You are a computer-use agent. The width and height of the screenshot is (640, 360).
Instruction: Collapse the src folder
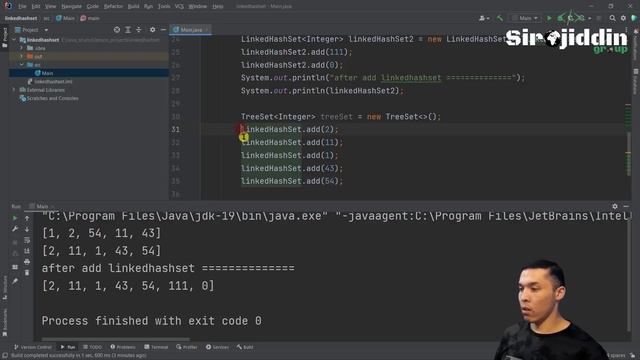tap(22, 65)
